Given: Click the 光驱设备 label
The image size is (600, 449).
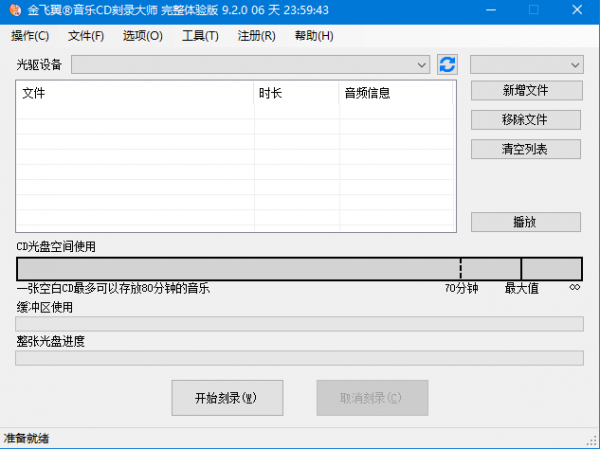Looking at the screenshot, I should tap(39, 65).
